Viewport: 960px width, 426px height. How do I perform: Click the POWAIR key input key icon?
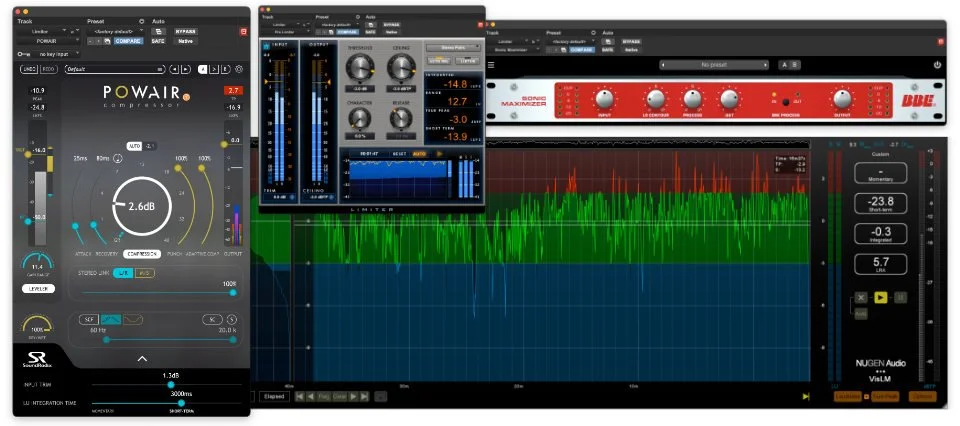(23, 54)
